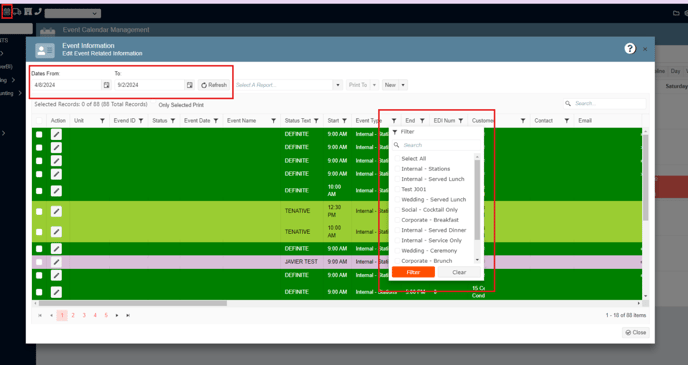Check Wedding - Served Lunch filter option

(397, 200)
